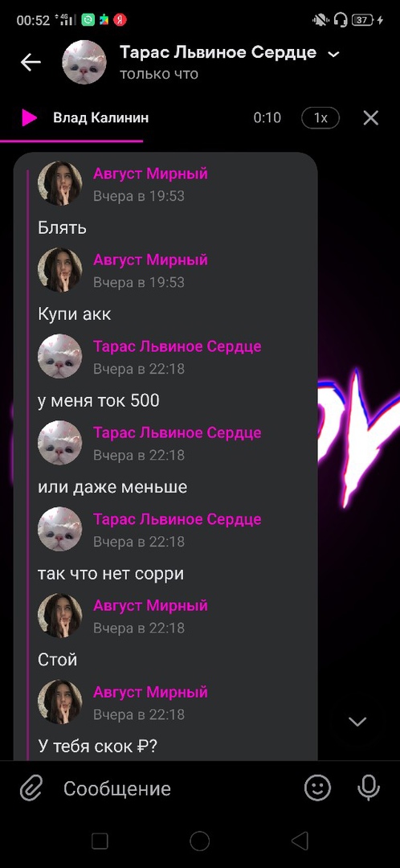Expand chat options chevron beside Тарас Львиное Сердце
The height and width of the screenshot is (868, 400).
(333, 55)
